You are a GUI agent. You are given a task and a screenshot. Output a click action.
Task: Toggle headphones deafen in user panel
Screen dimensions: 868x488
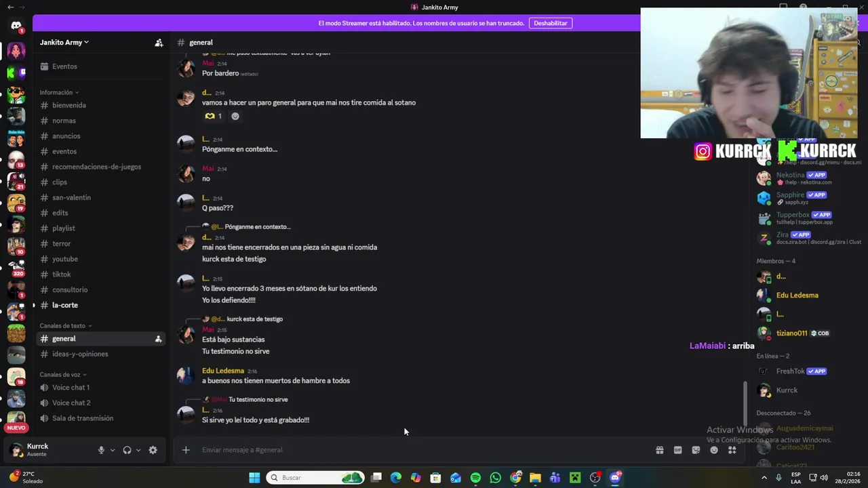(127, 450)
